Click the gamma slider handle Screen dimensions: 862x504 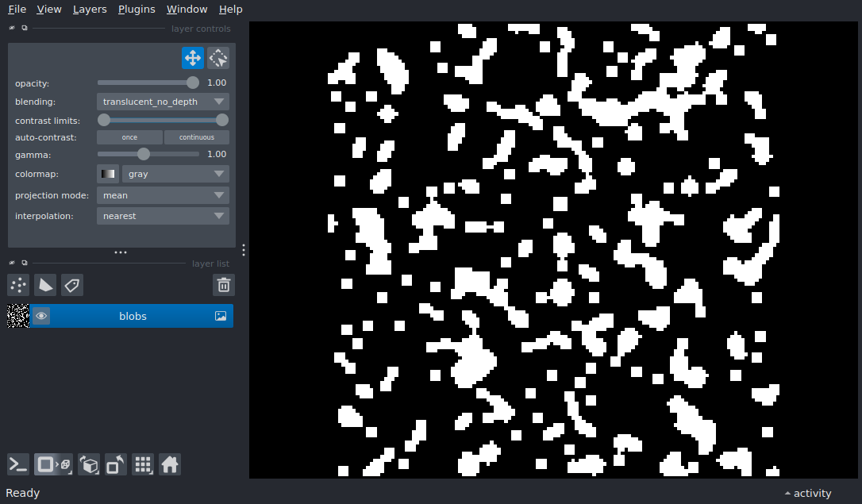pos(144,154)
